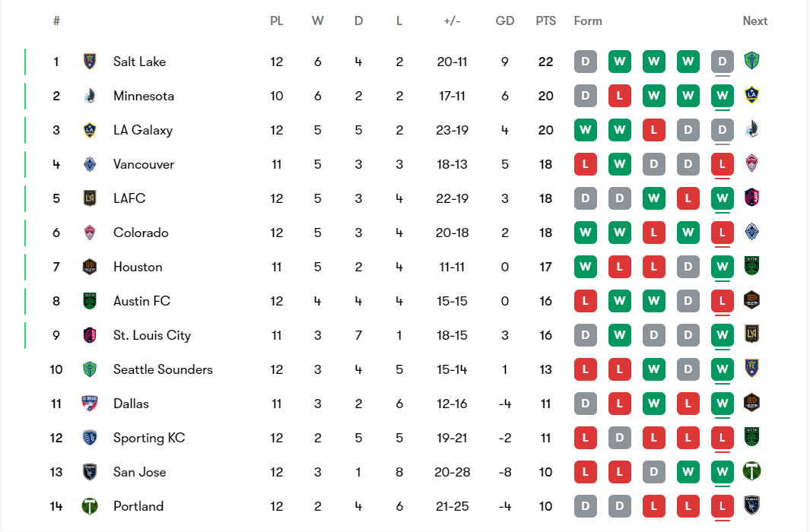The image size is (810, 532).
Task: Click the LAFC team crest
Action: [x=90, y=198]
